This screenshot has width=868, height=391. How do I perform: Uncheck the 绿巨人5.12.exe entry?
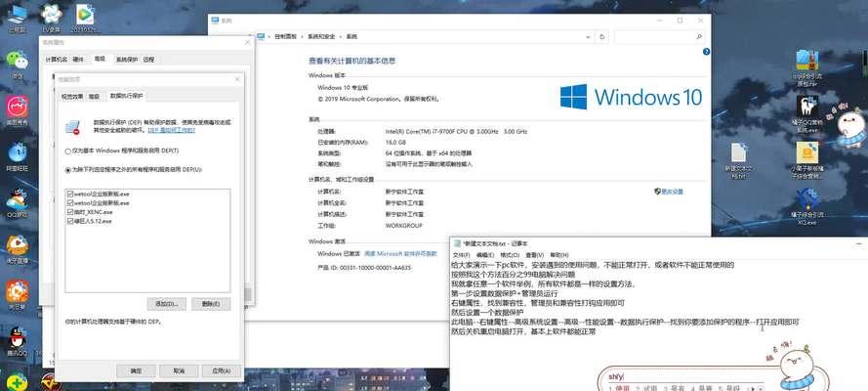point(69,221)
